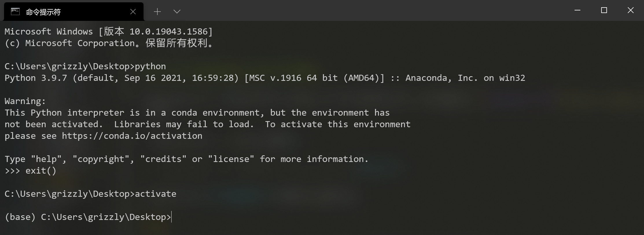Click the Python 3.9.7 version text
The width and height of the screenshot is (644, 235).
[36, 78]
